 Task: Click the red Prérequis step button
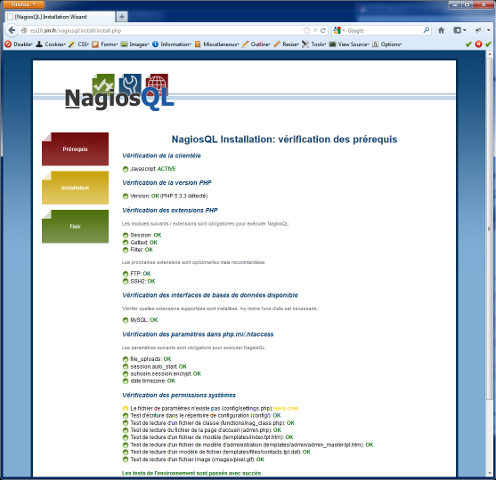75,149
